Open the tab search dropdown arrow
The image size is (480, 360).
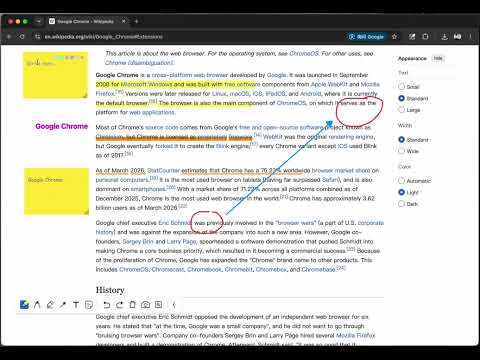39,21
